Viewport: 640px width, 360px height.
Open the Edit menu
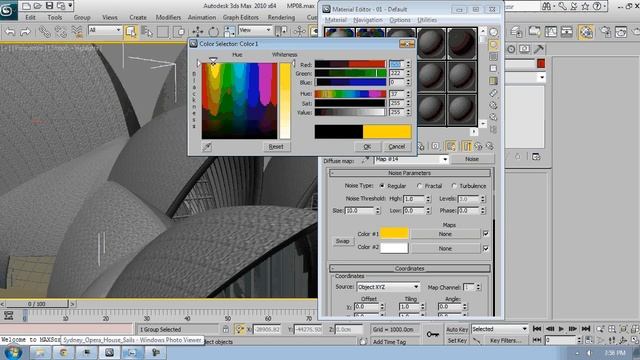pyautogui.click(x=31, y=18)
